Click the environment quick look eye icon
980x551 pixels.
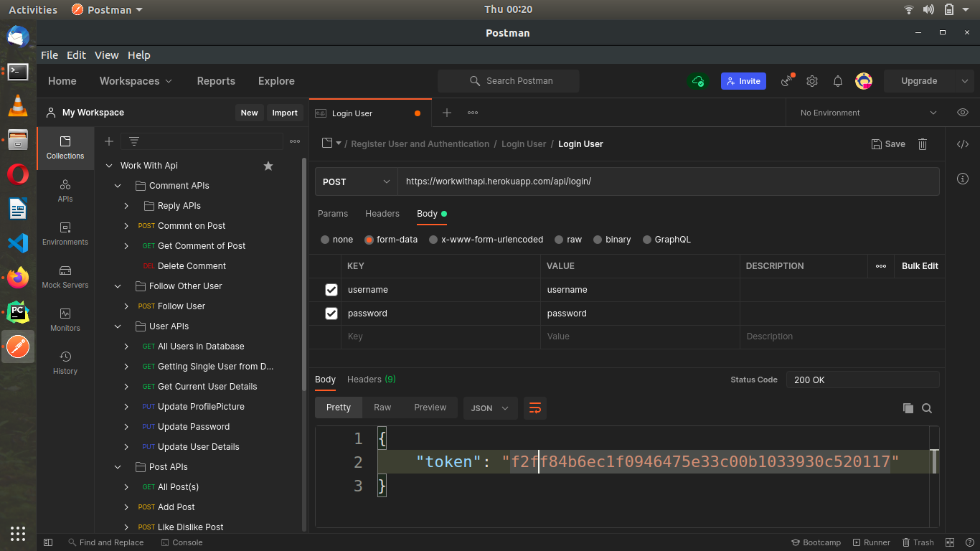click(x=963, y=113)
